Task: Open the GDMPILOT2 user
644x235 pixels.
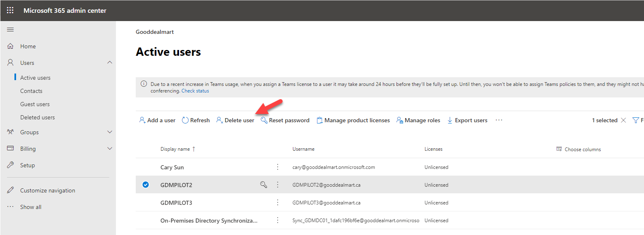Action: pos(176,185)
